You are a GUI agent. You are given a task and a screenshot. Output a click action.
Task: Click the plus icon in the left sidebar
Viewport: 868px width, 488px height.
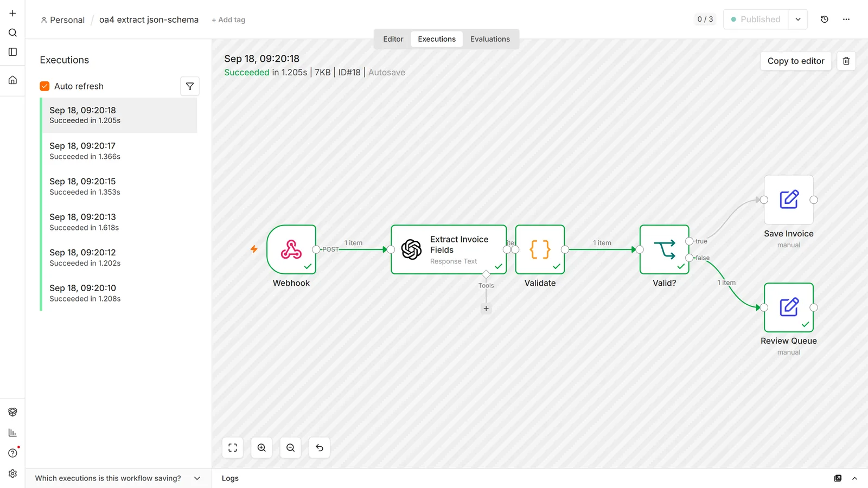tap(12, 13)
